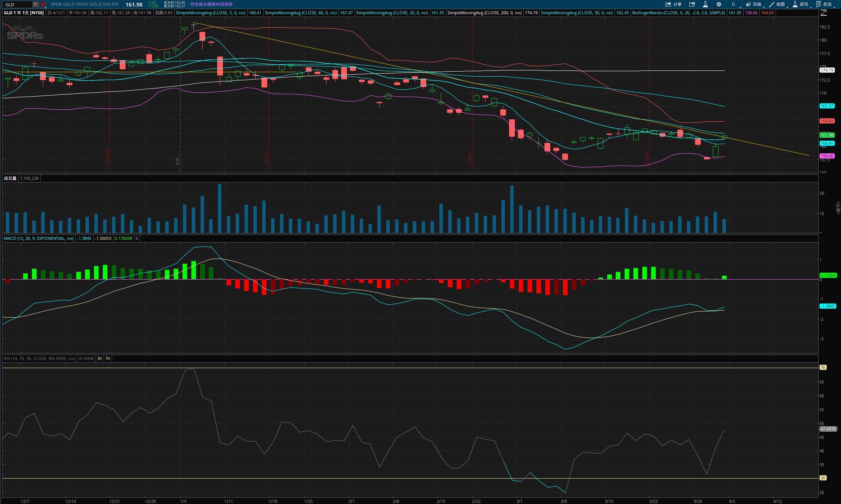
Task: Open the GLD symbol dropdown arrow
Action: [x=35, y=4]
